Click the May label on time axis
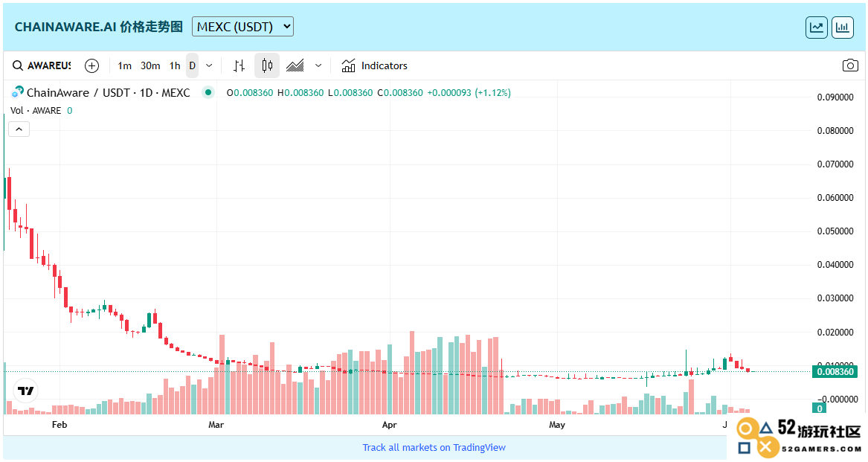The image size is (868, 462). tap(557, 425)
